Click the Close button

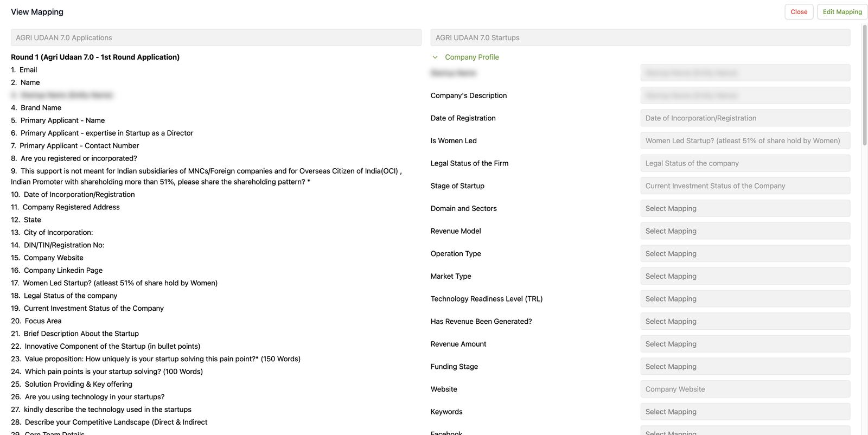coord(799,12)
